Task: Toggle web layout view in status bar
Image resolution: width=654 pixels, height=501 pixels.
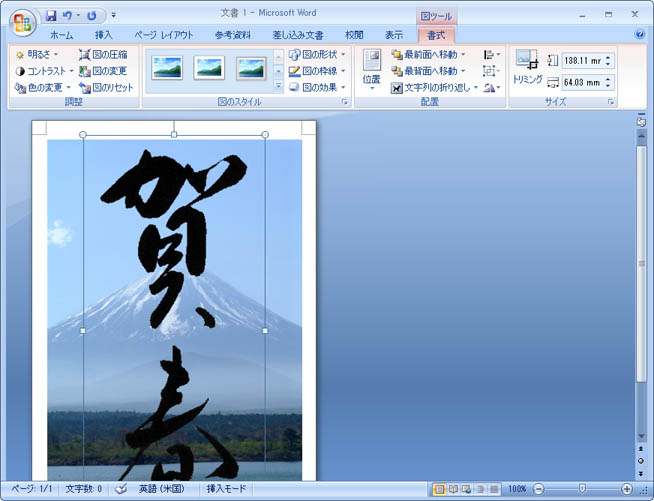Action: coord(466,489)
